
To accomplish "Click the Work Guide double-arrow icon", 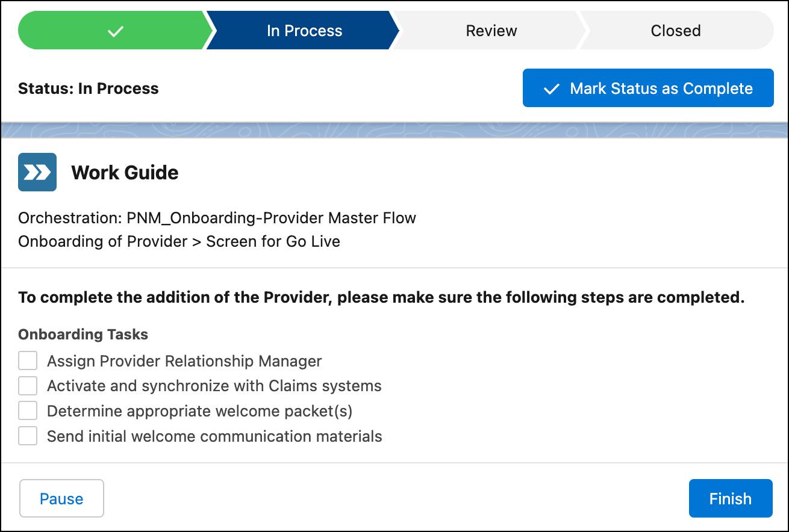I will 37,172.
